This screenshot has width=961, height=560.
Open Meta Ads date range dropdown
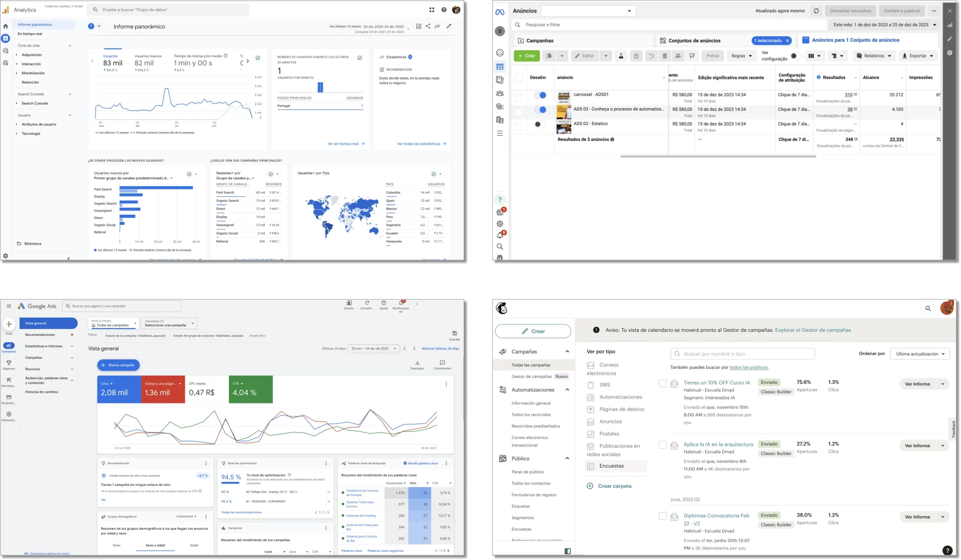pos(884,25)
